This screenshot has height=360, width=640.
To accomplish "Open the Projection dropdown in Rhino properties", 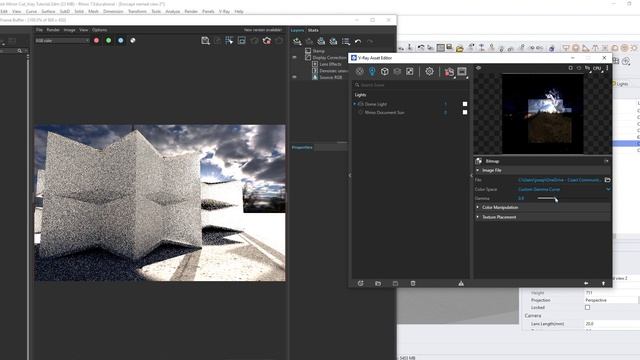I will (612, 300).
